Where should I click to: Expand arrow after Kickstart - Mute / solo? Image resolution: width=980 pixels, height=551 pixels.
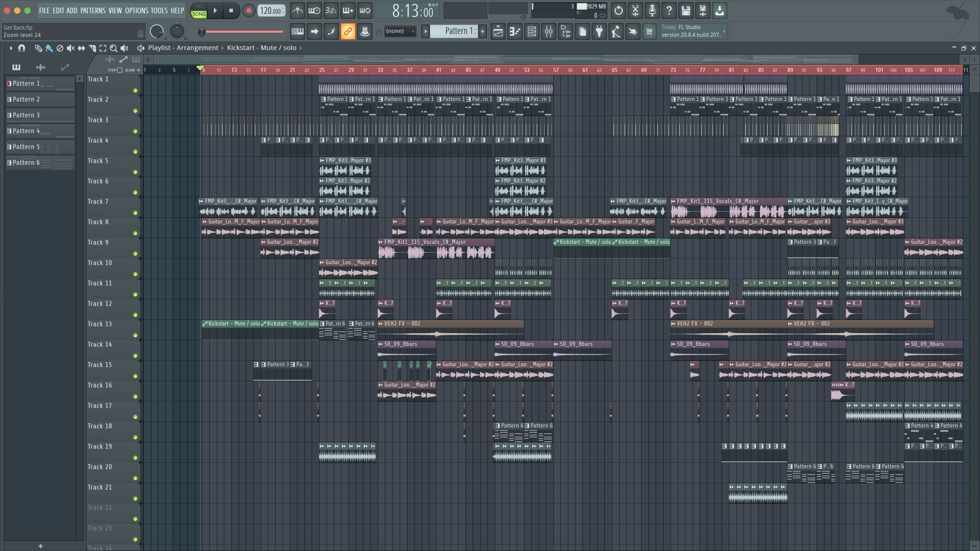300,48
